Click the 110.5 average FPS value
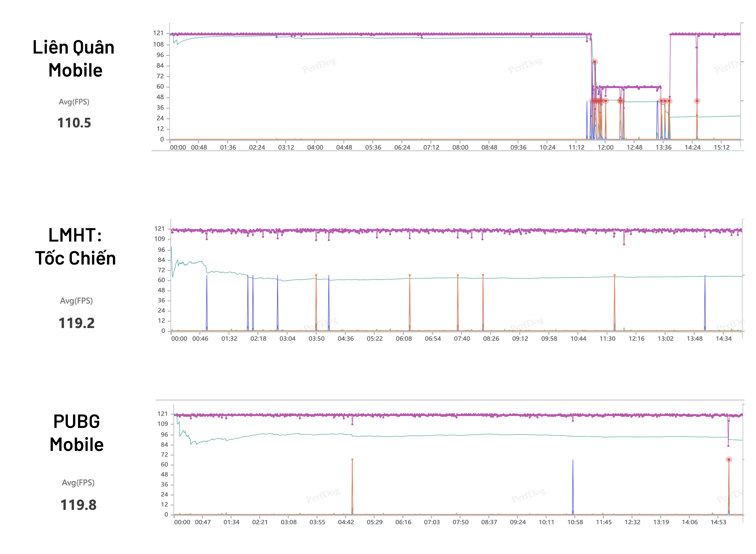The width and height of the screenshot is (756, 554). tap(74, 123)
